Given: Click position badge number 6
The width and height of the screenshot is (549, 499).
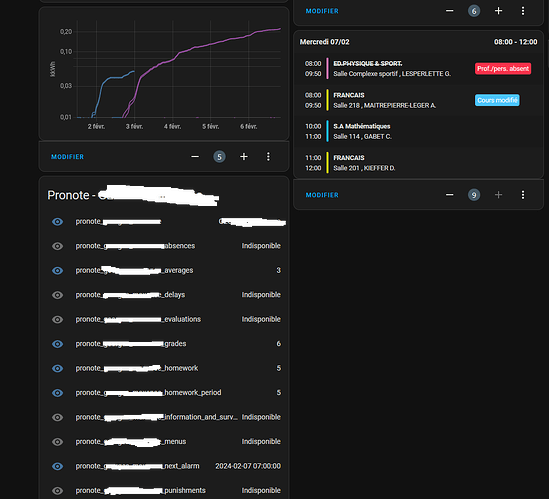Looking at the screenshot, I should (474, 11).
